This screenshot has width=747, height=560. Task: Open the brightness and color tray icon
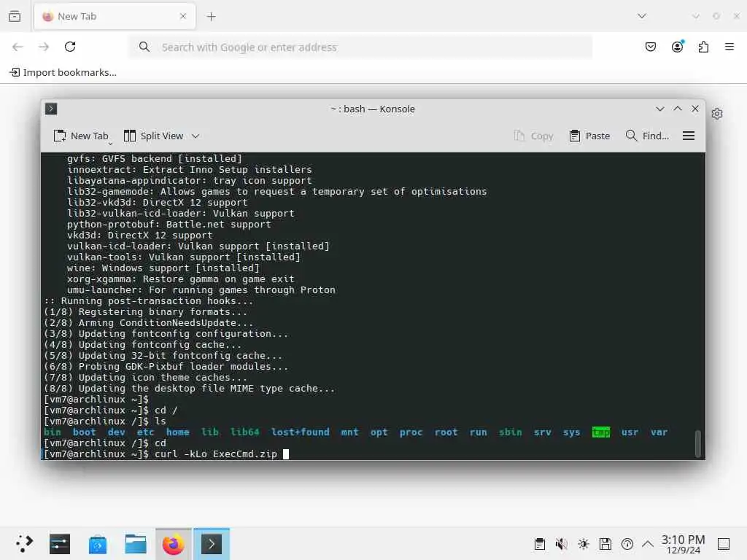click(583, 544)
